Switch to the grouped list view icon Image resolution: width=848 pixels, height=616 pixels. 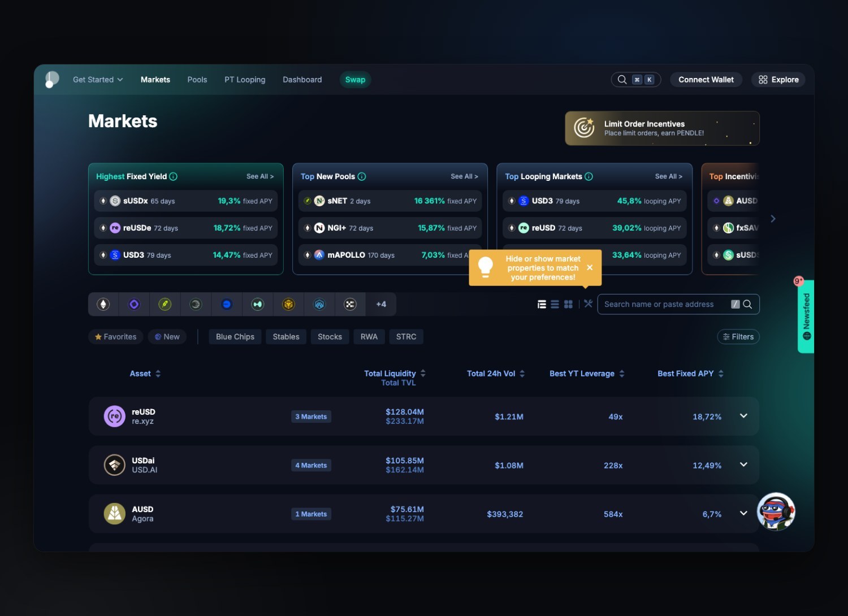pos(542,304)
